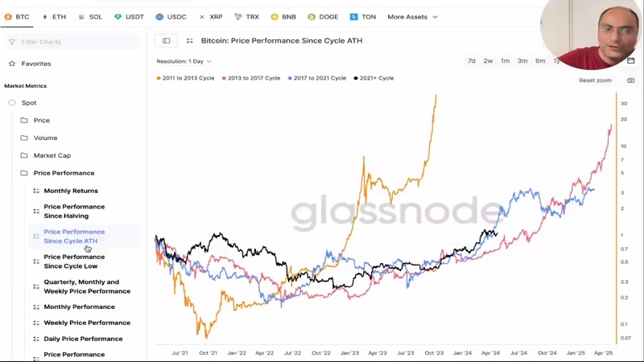Click the Filter Charts search field

(x=76, y=42)
